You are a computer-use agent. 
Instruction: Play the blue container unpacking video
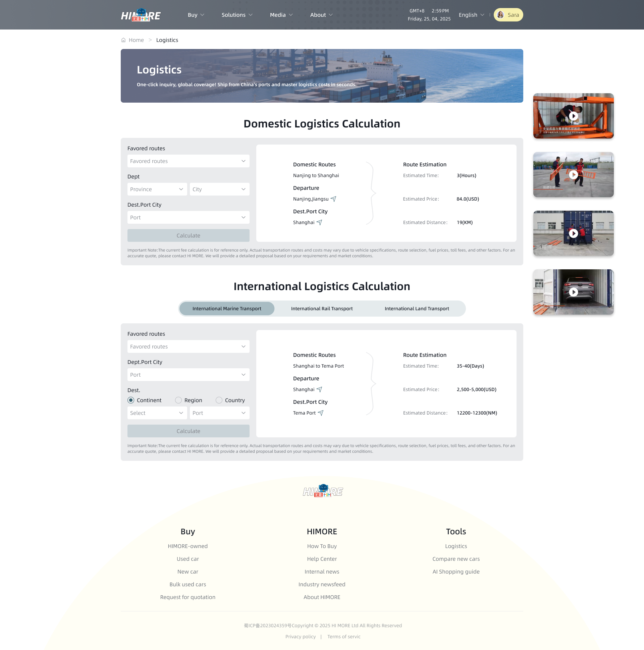coord(573,233)
